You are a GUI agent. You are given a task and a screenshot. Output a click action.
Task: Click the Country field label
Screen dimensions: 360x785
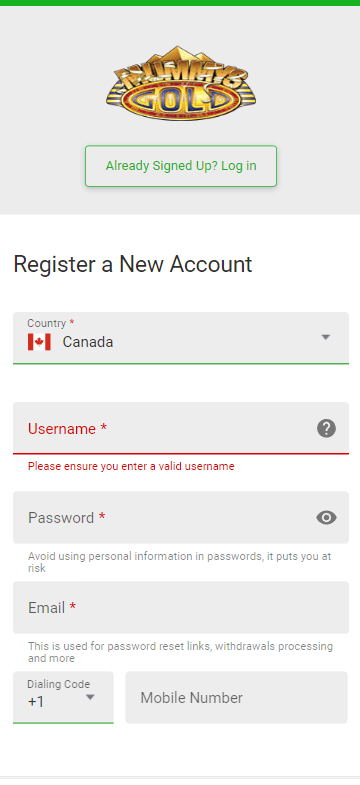[51, 323]
